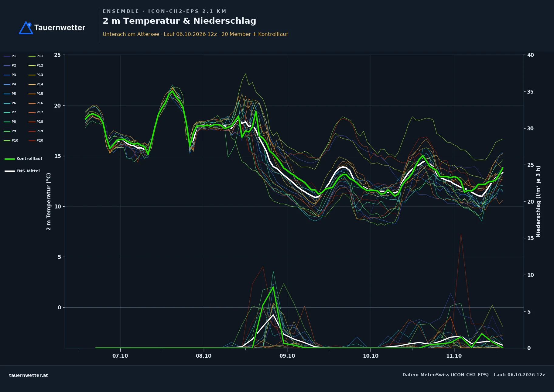Click the 40 precipitation axis tick

coord(530,55)
